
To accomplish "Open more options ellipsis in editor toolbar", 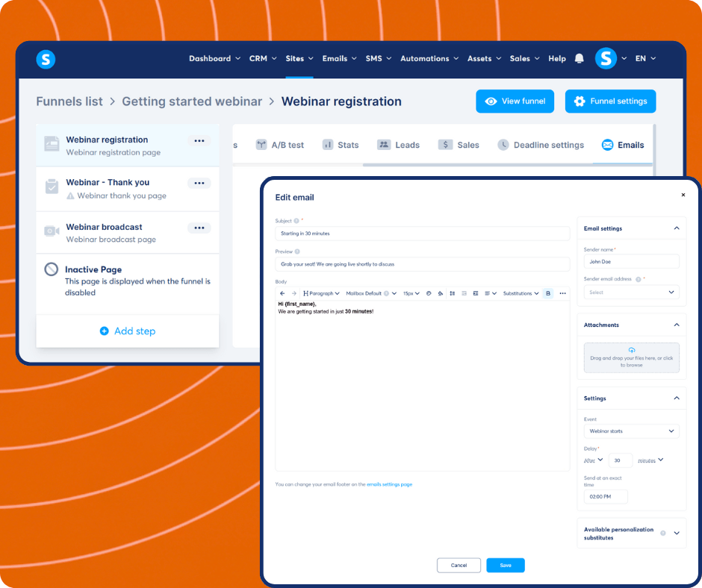I will tap(563, 293).
